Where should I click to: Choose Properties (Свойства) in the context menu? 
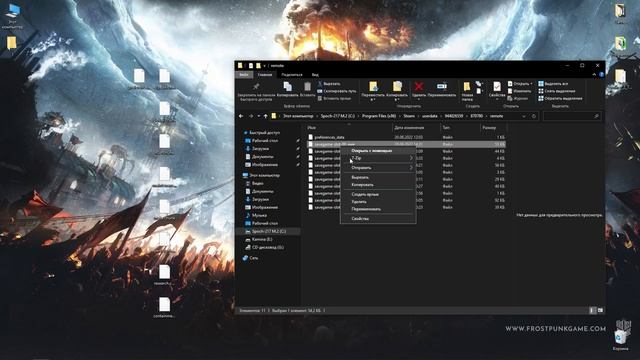378,219
